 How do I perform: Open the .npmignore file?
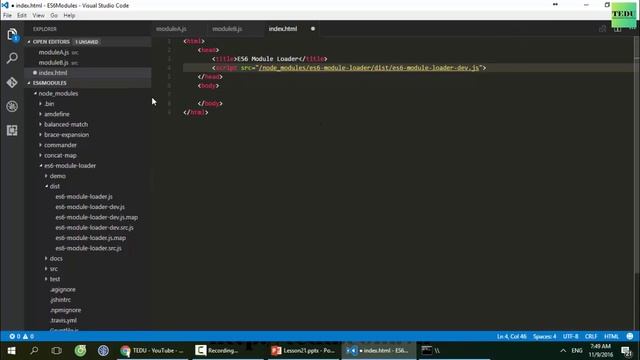pyautogui.click(x=65, y=310)
